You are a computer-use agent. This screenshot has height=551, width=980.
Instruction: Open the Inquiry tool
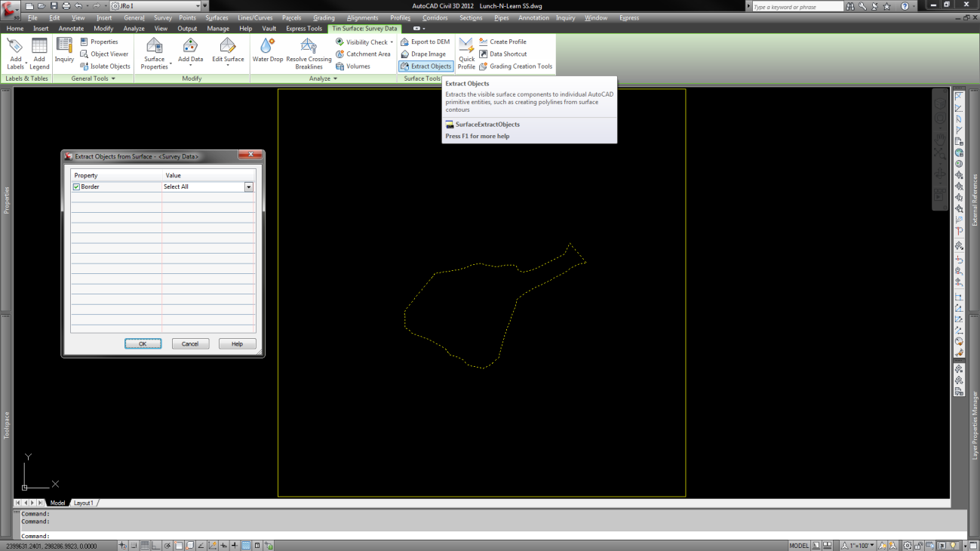tap(64, 50)
